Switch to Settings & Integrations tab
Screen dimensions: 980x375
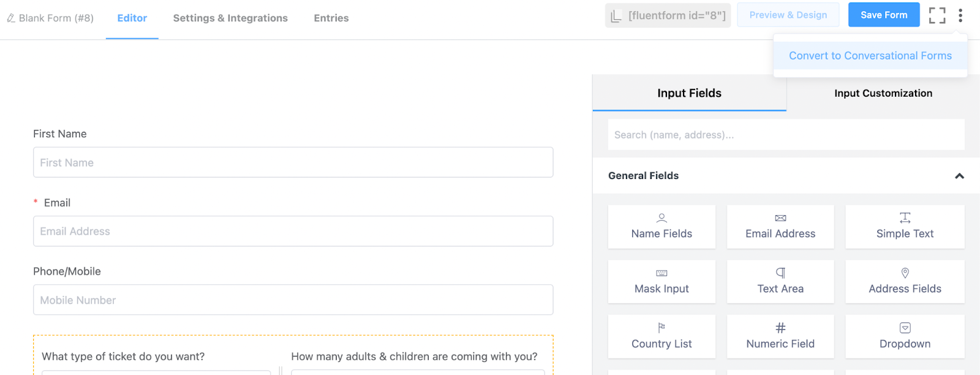pos(230,18)
